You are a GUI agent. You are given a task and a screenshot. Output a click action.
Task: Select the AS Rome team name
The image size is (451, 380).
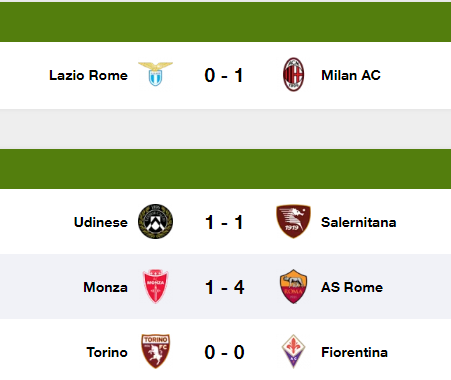coord(352,287)
